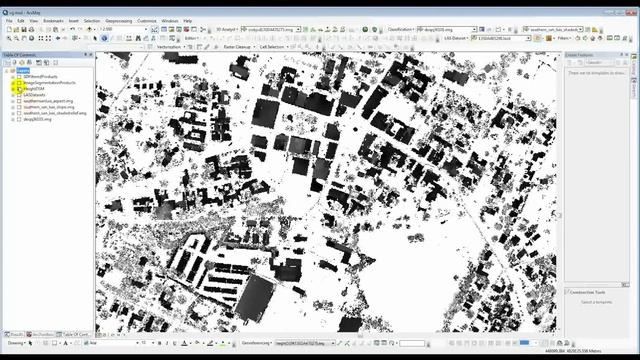Select the Zoom In magnifier tool
Viewport: 640px width, 360px height.
pos(9,38)
